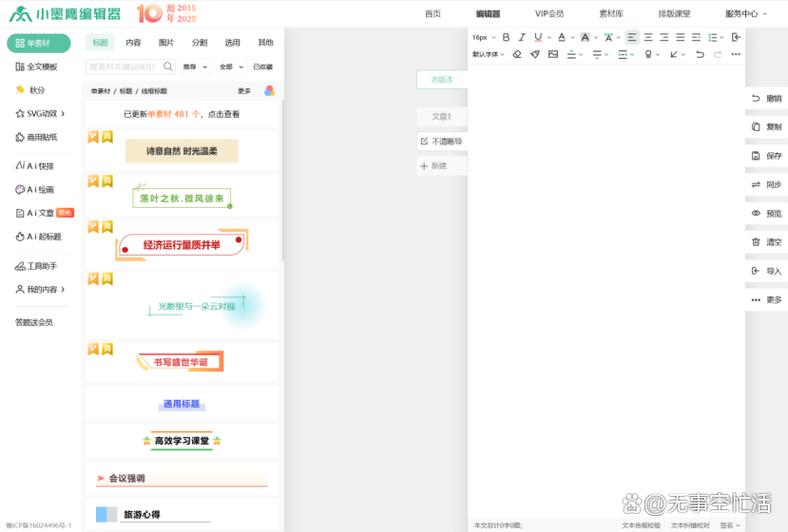The image size is (788, 532).
Task: Expand list style dropdown arrow
Action: pos(722,38)
